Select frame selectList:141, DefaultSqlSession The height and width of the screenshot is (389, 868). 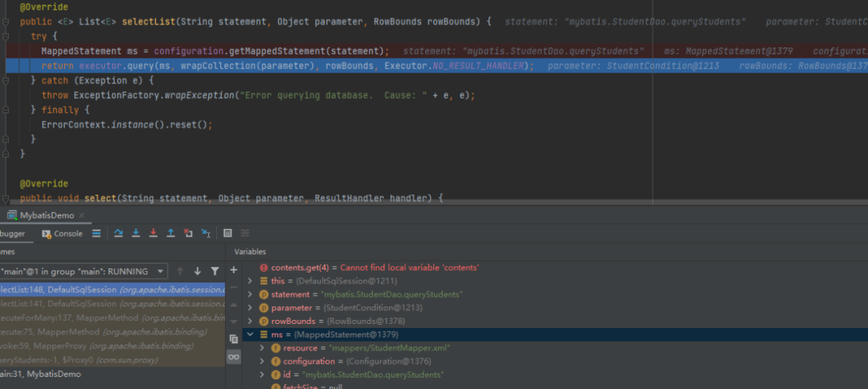tap(113, 304)
